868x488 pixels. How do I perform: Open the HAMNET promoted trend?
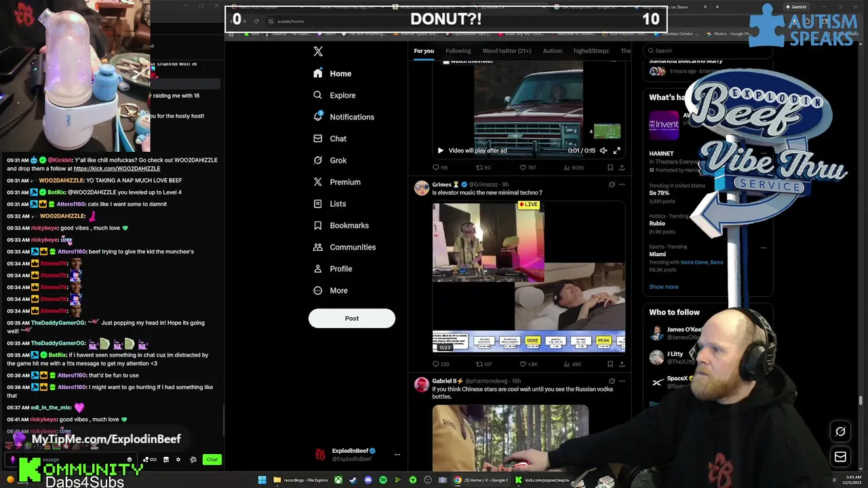[661, 154]
